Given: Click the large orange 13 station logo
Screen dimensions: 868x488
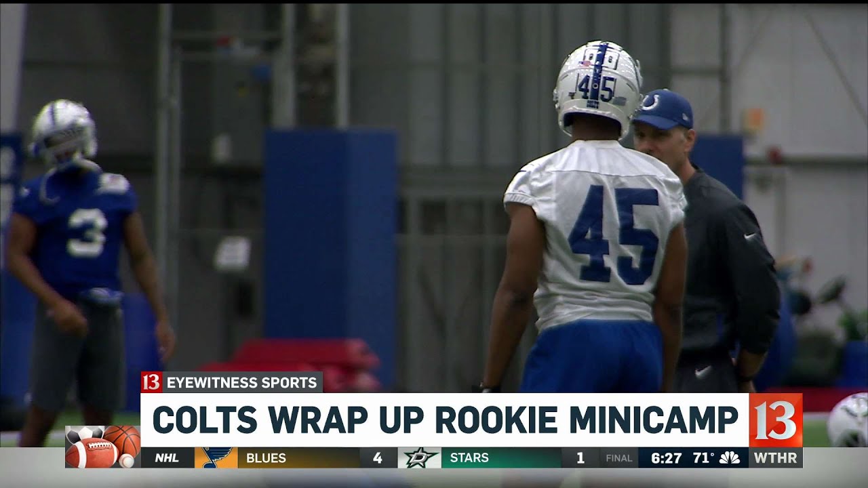Looking at the screenshot, I should coord(776,420).
